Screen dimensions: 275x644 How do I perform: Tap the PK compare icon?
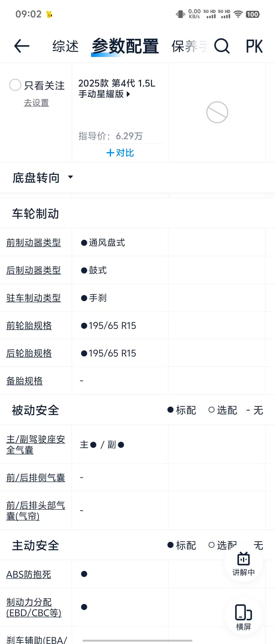pos(254,46)
